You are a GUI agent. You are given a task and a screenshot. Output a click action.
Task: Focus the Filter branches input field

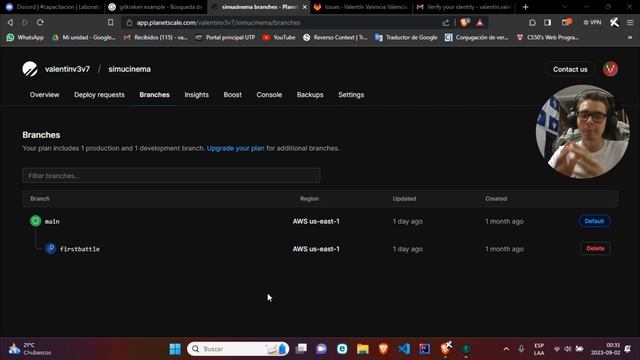171,176
